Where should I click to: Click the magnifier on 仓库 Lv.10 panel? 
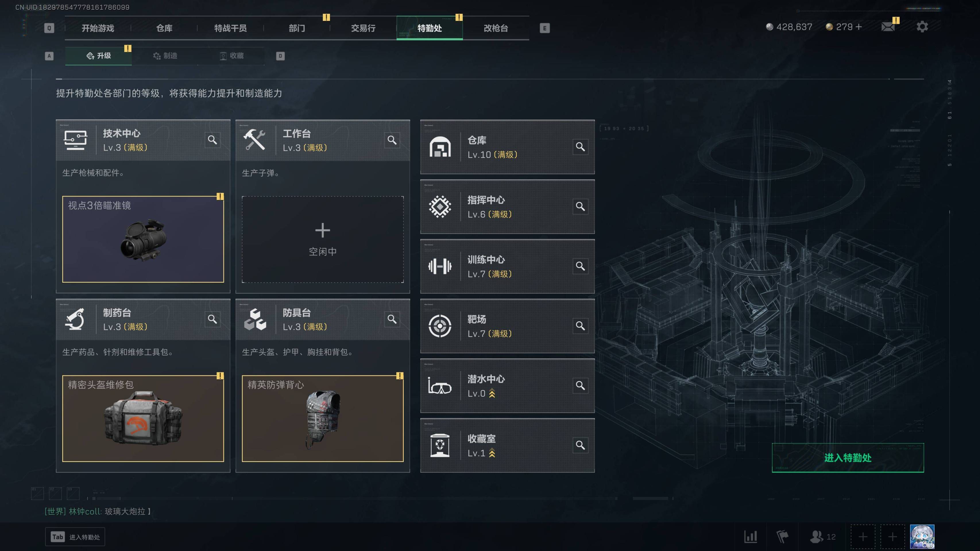pos(580,147)
